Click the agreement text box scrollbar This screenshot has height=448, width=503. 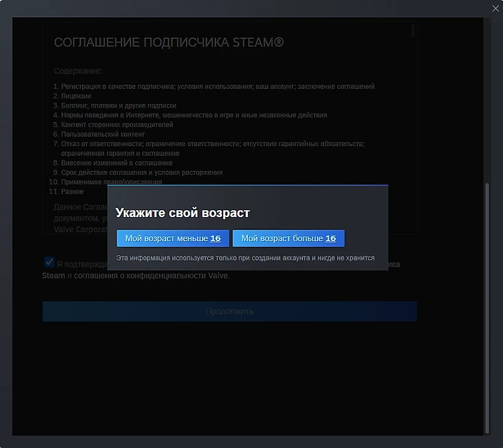point(413,30)
